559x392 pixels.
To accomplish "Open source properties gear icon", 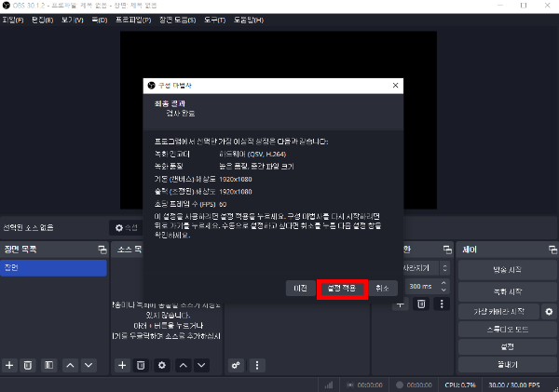I will pos(162,365).
